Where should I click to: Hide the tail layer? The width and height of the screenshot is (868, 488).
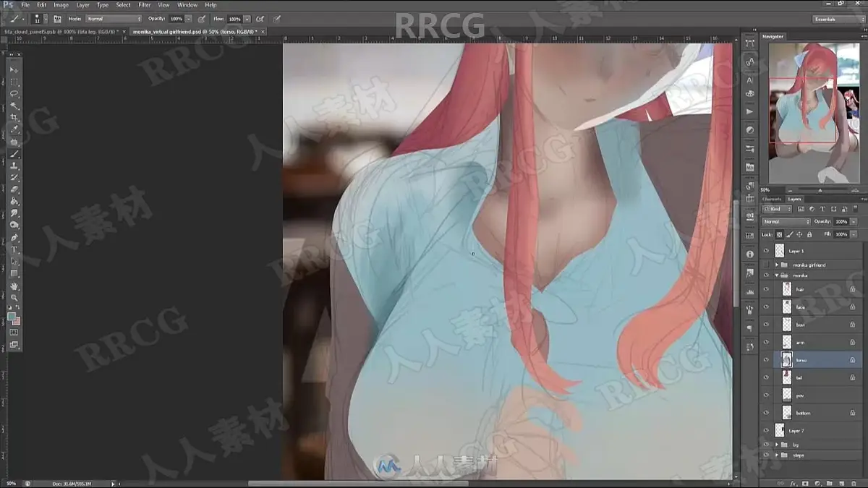(766, 377)
